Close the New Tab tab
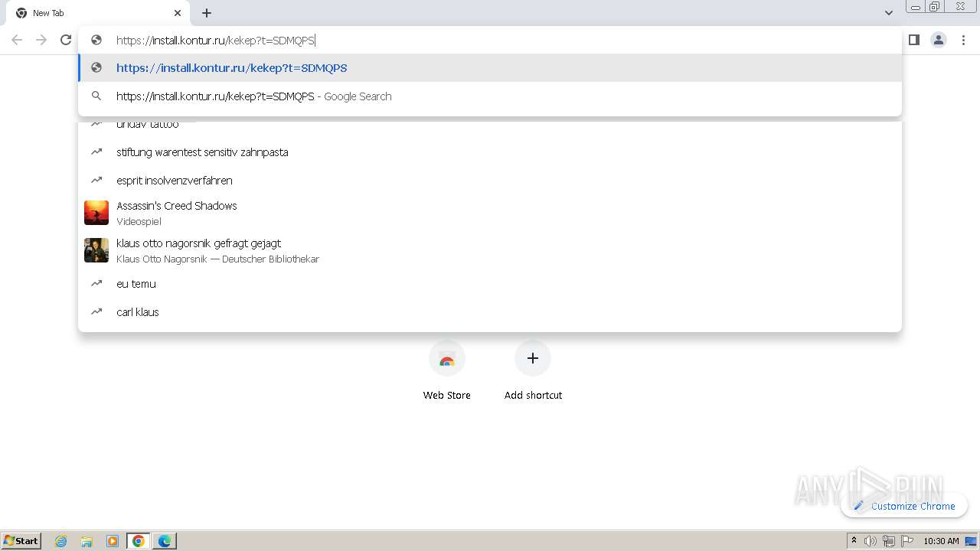The width and height of the screenshot is (980, 551). [x=178, y=13]
